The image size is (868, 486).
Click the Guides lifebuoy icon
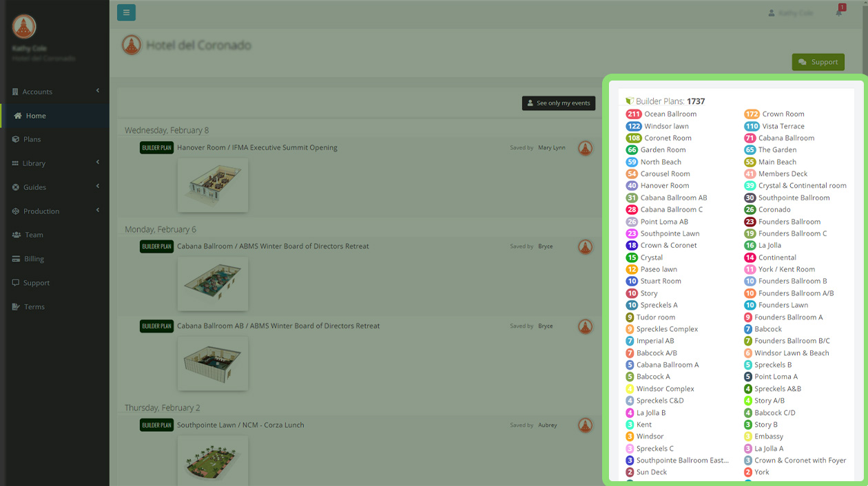coord(16,187)
